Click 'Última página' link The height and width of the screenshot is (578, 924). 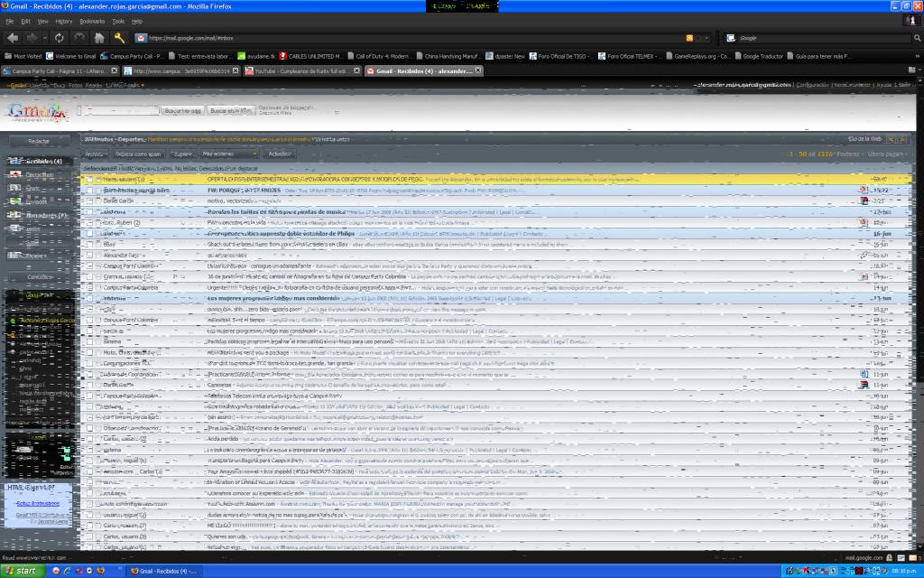point(885,154)
